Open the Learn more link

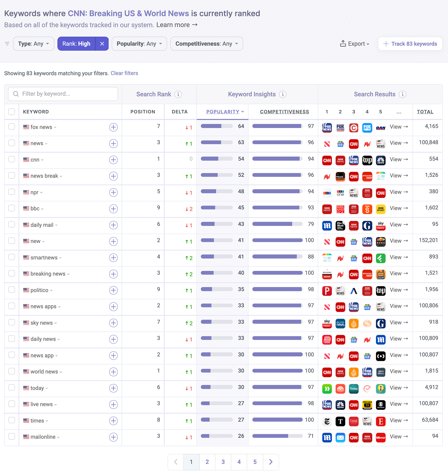(x=177, y=25)
